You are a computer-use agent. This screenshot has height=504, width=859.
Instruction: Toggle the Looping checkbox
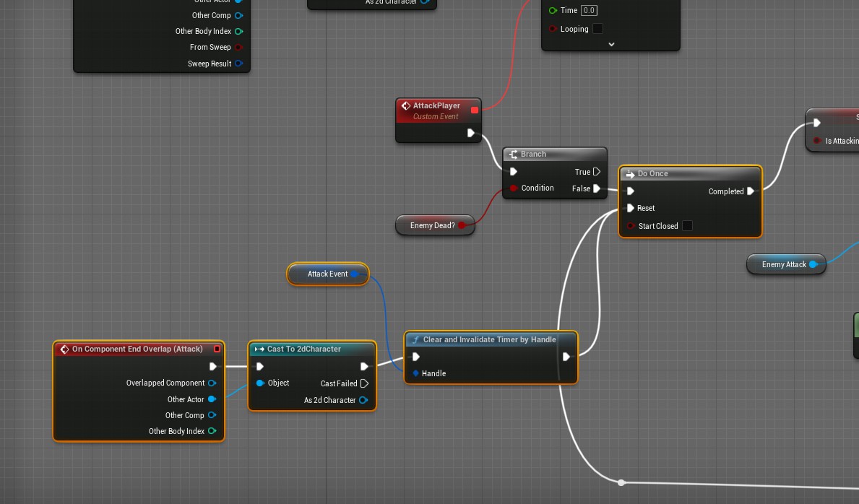point(597,29)
